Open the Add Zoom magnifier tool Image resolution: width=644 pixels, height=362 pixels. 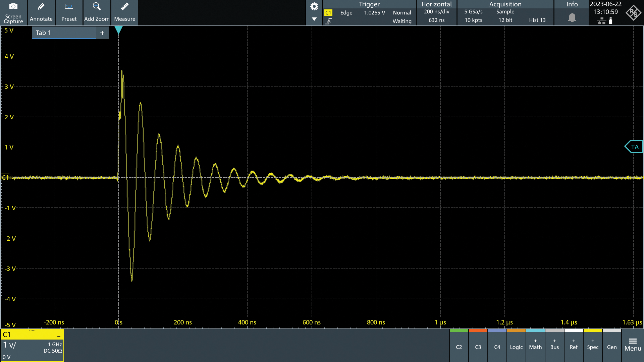97,7
